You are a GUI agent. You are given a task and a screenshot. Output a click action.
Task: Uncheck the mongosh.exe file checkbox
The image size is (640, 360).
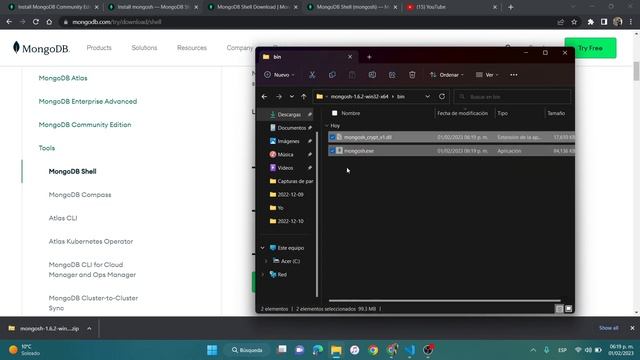(x=332, y=151)
